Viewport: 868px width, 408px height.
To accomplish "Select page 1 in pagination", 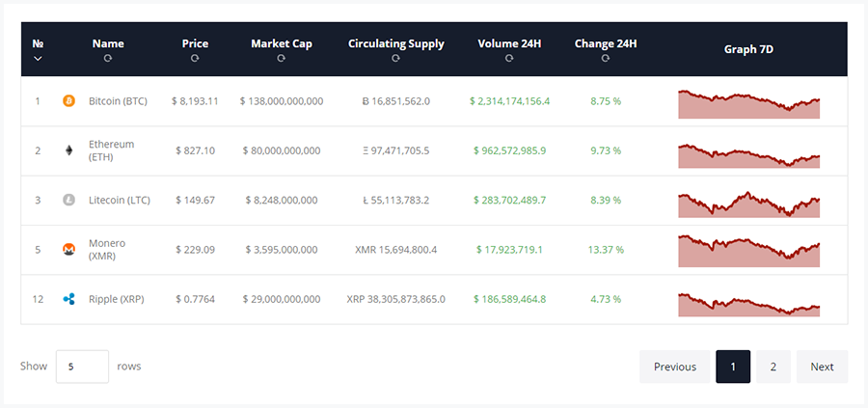I will [x=733, y=367].
